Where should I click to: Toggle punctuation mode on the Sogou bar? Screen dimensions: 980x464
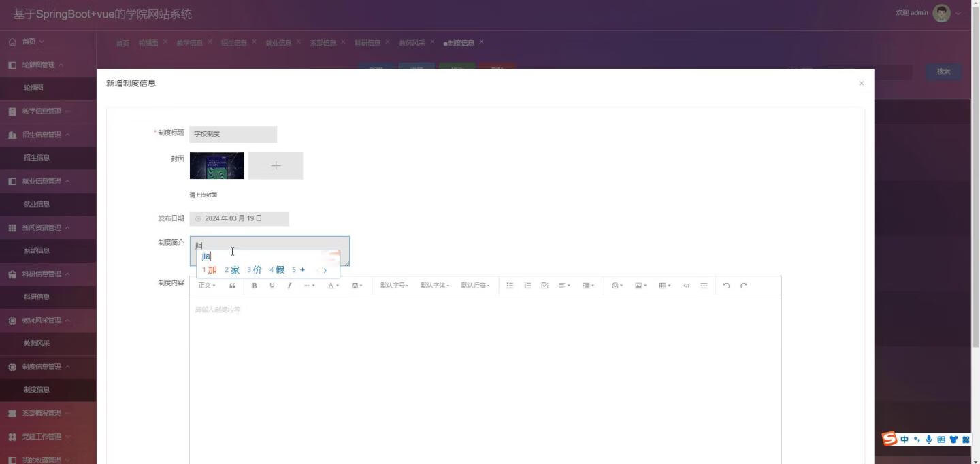click(917, 440)
